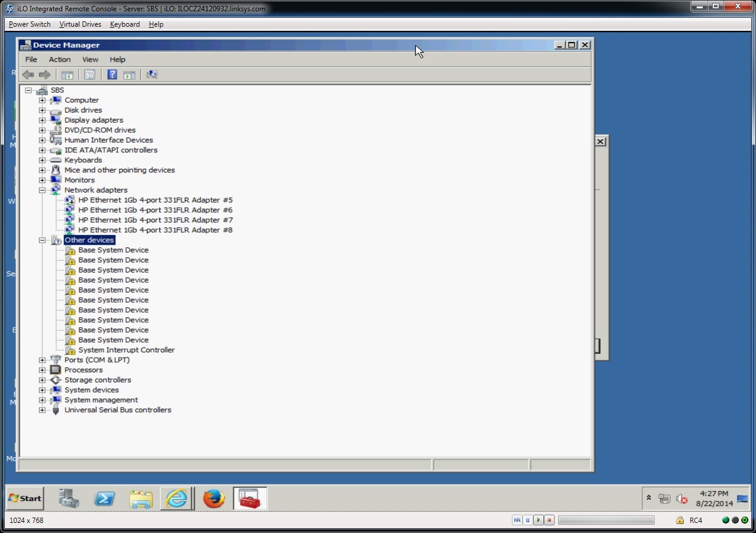Click the Windows Start button
The width and height of the screenshot is (756, 533).
coord(25,499)
